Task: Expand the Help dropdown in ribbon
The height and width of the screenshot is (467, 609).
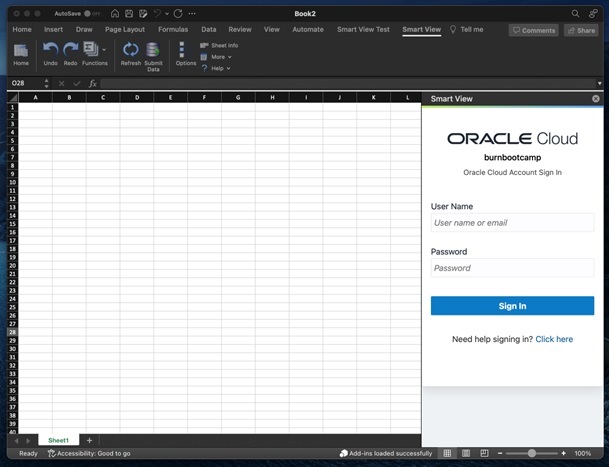Action: point(219,68)
